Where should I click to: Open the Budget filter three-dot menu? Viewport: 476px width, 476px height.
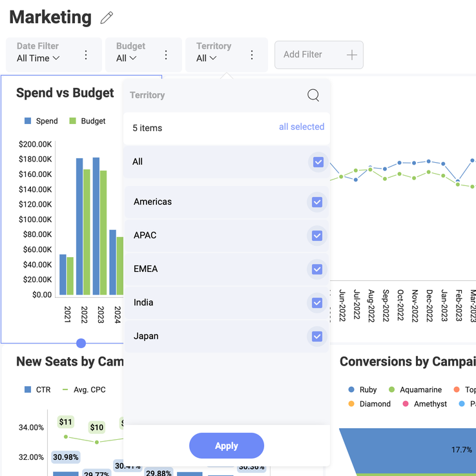pyautogui.click(x=166, y=55)
